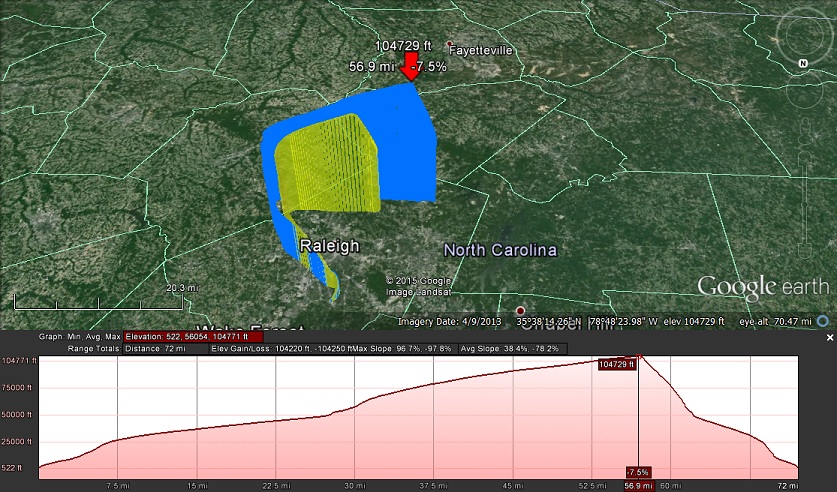Click the North indicator on the compass ring
This screenshot has height=492, width=837.
802,62
